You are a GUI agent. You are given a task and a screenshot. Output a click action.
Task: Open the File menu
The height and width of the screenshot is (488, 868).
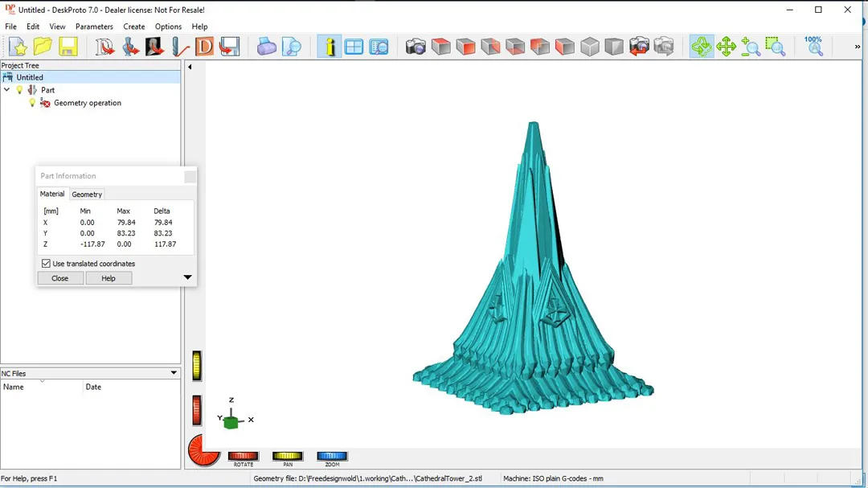(x=10, y=26)
